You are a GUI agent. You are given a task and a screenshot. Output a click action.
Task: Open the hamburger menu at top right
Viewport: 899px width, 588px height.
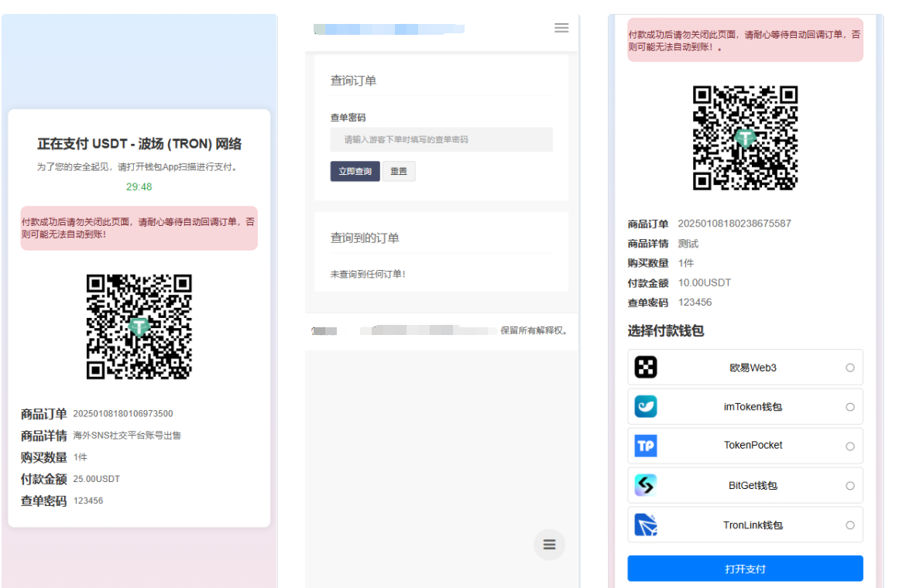(561, 28)
